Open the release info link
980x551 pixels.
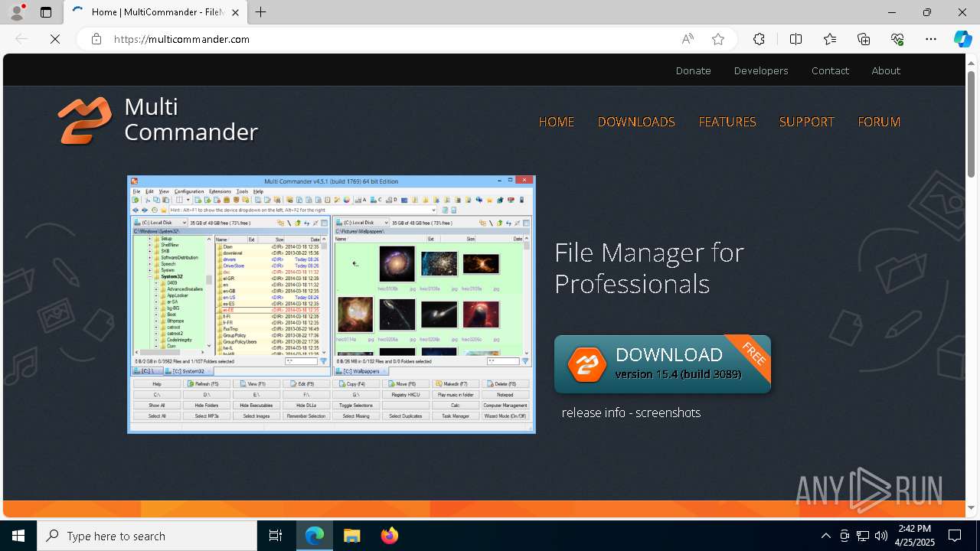point(593,412)
